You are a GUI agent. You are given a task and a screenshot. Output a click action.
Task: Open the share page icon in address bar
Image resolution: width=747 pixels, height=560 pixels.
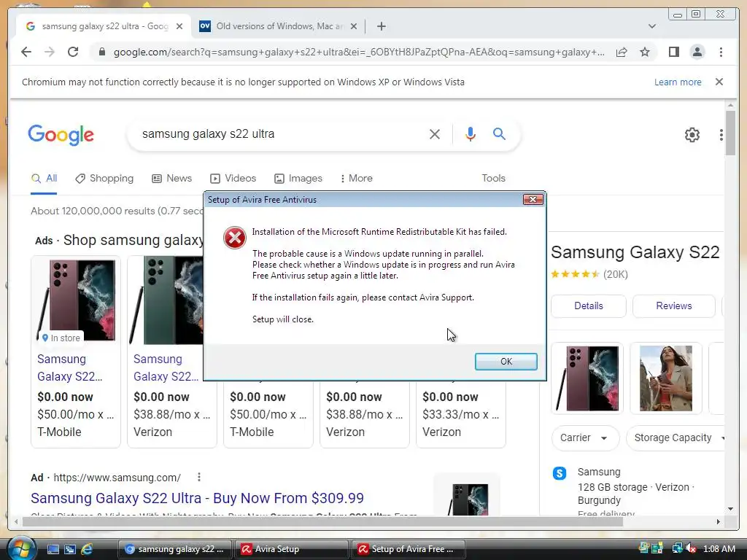click(622, 52)
